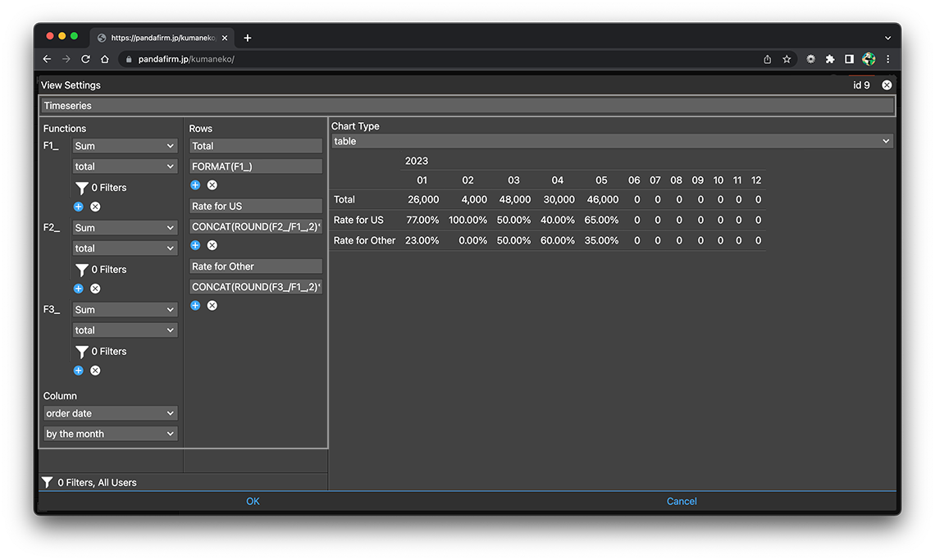This screenshot has height=560, width=935.
Task: Open a new browser tab
Action: point(248,38)
